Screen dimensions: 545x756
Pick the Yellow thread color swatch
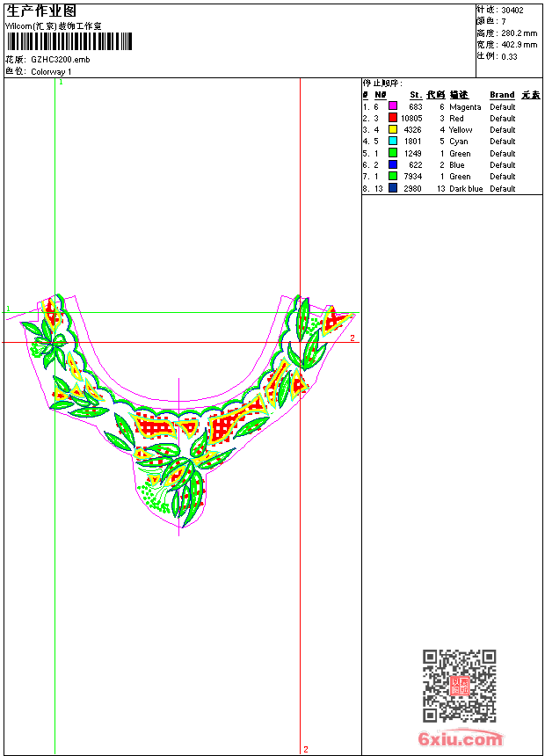click(393, 129)
